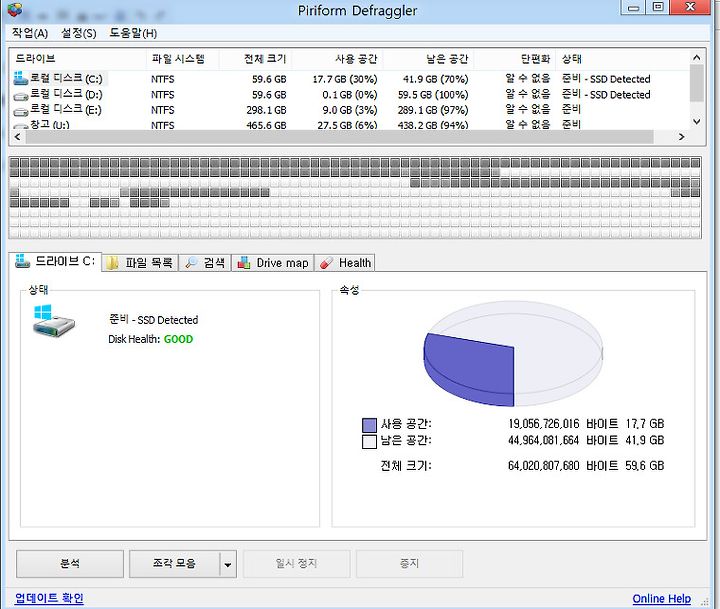Switch to the 파일 목록 tab
The width and height of the screenshot is (720, 609).
(x=140, y=263)
